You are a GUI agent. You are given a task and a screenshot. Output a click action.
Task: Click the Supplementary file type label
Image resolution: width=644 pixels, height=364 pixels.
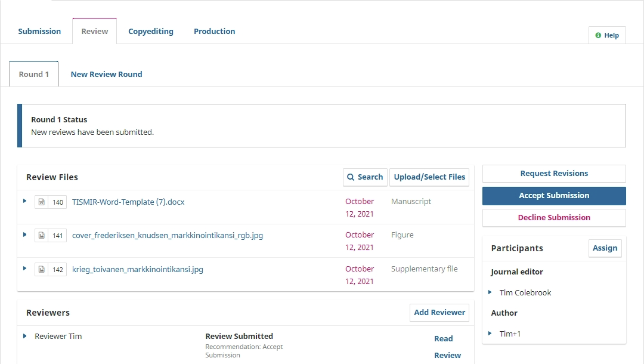pyautogui.click(x=425, y=269)
